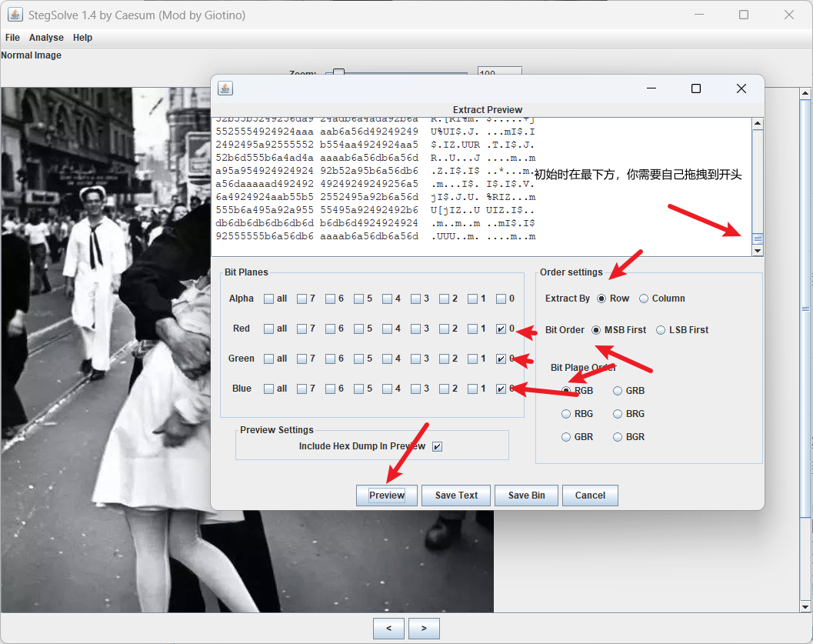Open the File menu
The image size is (813, 644).
coord(12,38)
